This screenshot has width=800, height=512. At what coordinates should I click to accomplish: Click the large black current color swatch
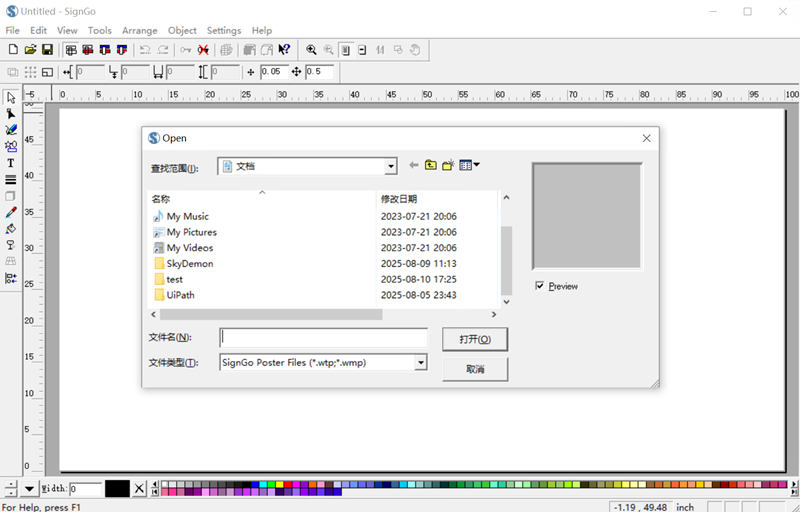[x=117, y=489]
